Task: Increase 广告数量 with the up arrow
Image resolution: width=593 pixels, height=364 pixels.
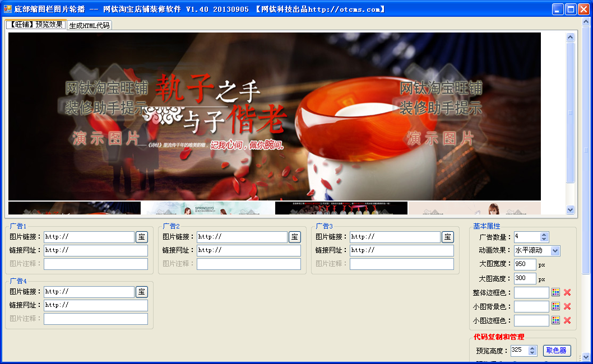Action: pos(544,235)
